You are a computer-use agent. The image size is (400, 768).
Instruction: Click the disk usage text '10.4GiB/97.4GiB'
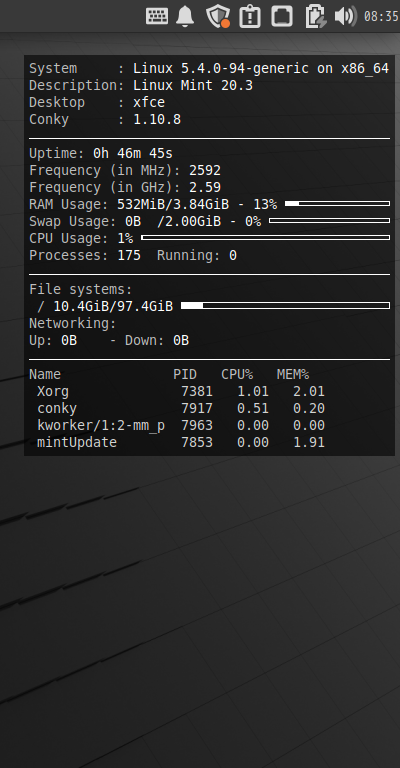click(x=113, y=307)
